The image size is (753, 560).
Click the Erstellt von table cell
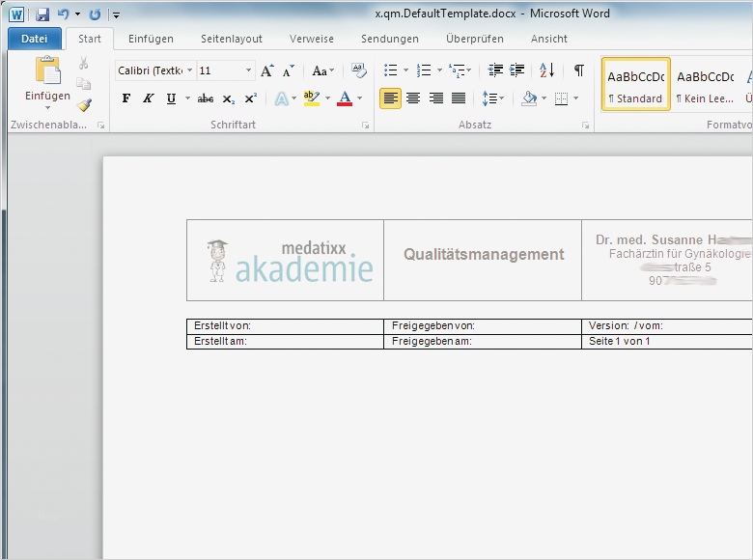[285, 326]
